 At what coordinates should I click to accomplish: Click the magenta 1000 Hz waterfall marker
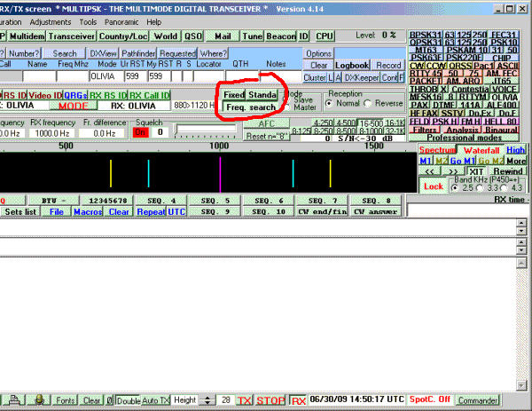point(220,175)
